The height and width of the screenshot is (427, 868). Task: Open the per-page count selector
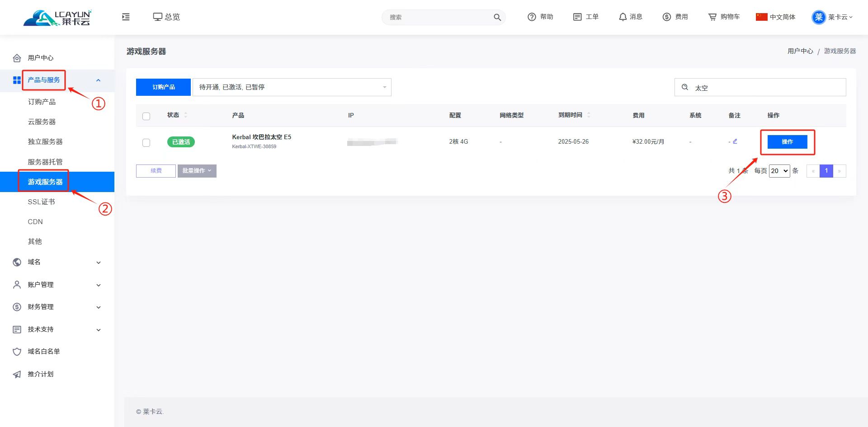tap(779, 171)
